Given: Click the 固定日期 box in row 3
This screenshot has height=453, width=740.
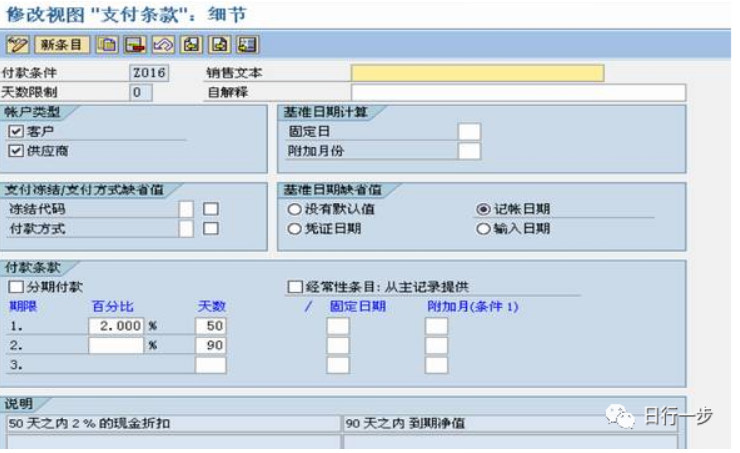Looking at the screenshot, I should [x=338, y=365].
